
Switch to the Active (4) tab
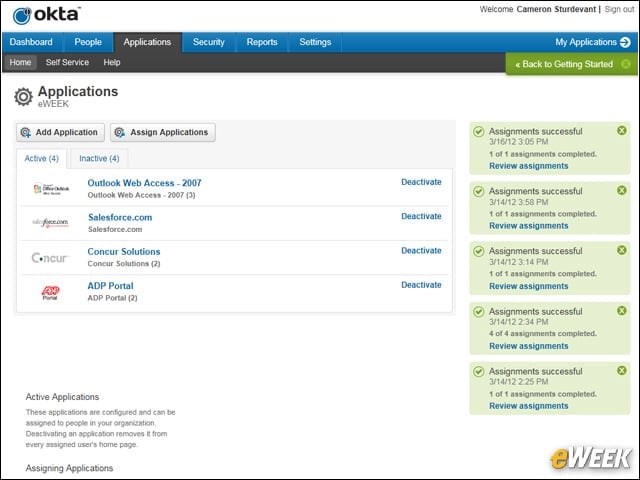42,158
